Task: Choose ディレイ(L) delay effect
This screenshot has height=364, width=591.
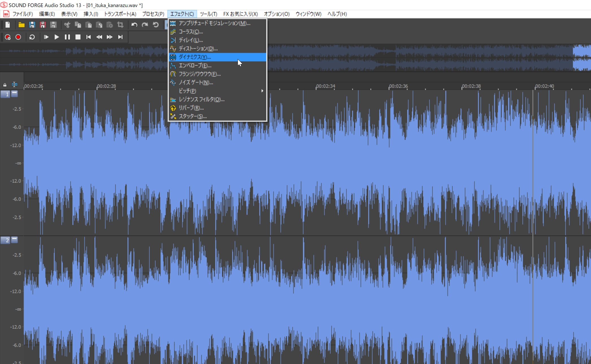Action: tap(218, 40)
